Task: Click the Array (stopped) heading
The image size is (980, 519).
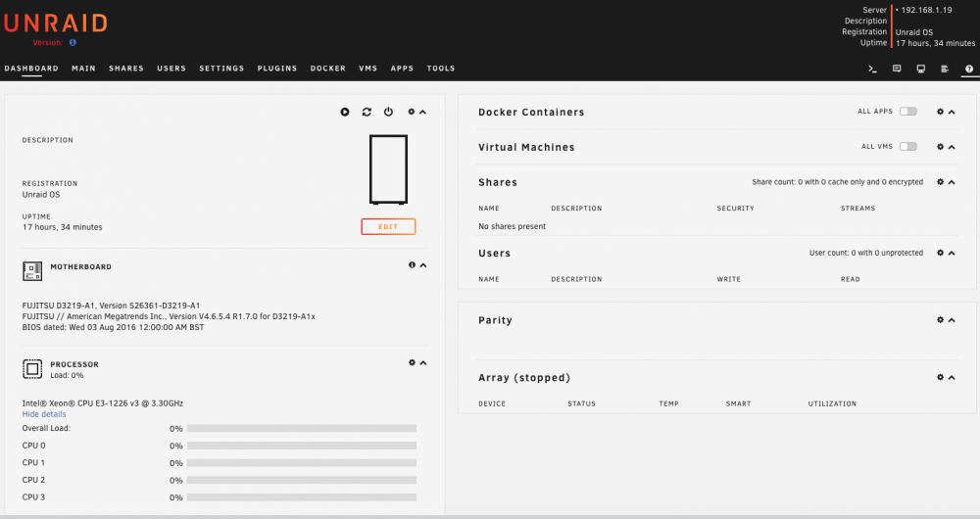Action: pyautogui.click(x=524, y=378)
